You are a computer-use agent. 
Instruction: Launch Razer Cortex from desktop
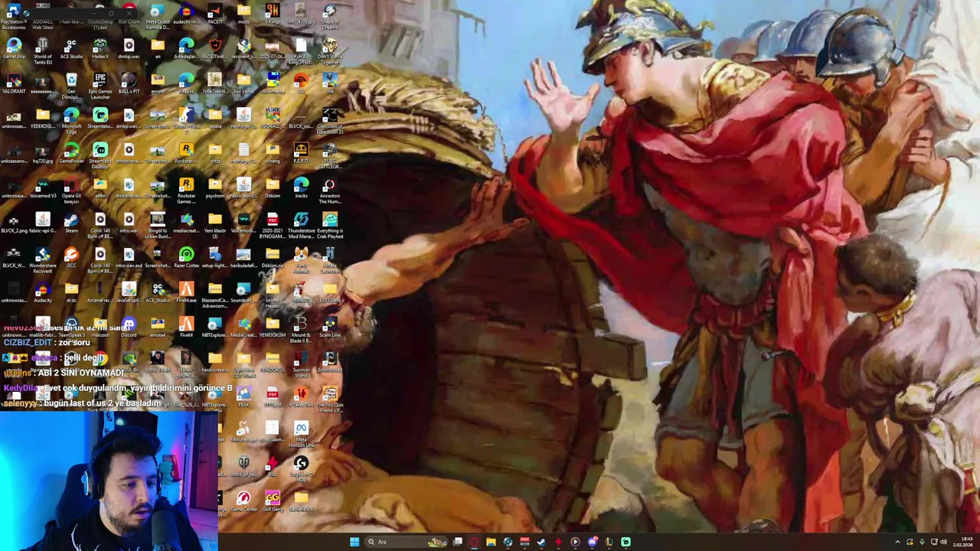click(x=186, y=257)
